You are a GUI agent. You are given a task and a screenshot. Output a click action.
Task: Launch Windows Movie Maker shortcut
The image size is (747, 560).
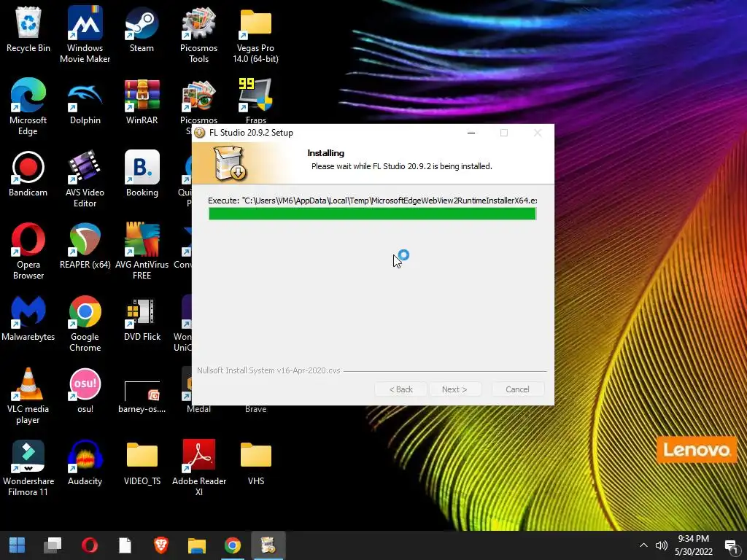tap(85, 34)
